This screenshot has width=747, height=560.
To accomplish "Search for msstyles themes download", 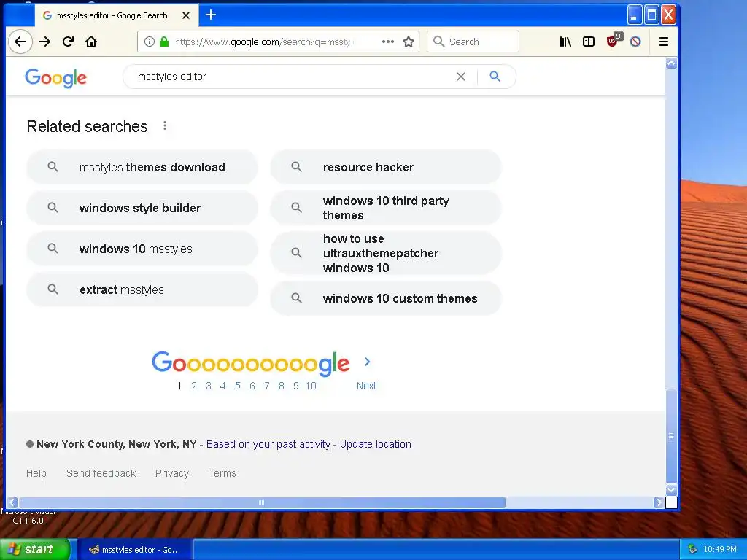I will [142, 167].
